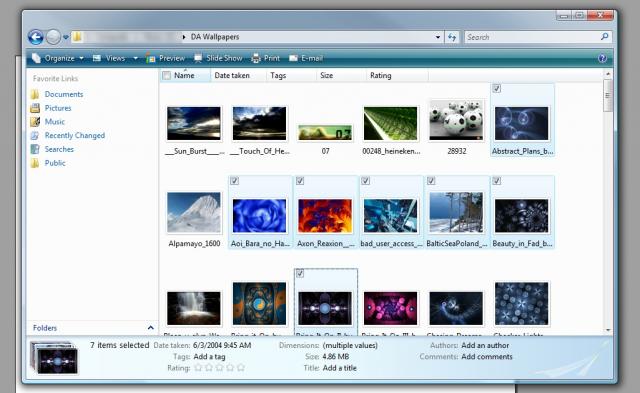
Task: Uncheck the Beauty_in_Fad_b checkbox
Action: 496,181
